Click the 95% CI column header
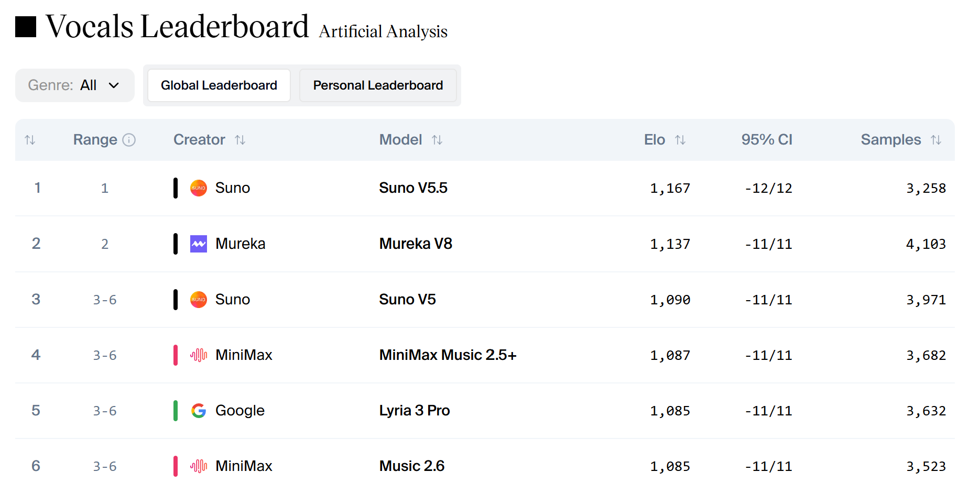The height and width of the screenshot is (483, 980). 767,140
